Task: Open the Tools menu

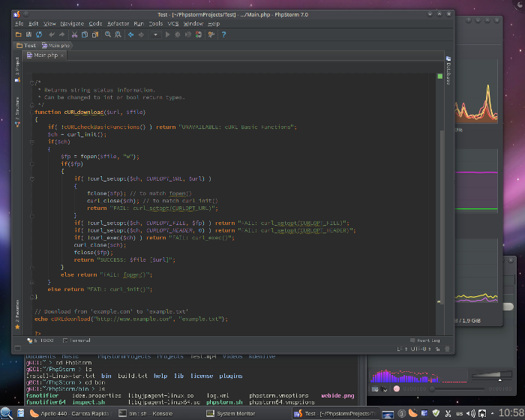Action: [156, 23]
